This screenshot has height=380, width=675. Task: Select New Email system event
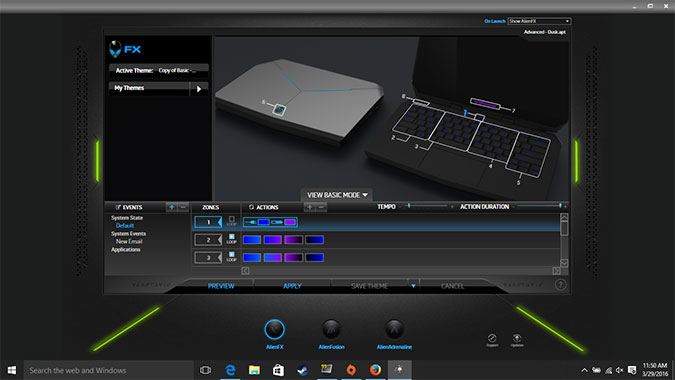pyautogui.click(x=129, y=241)
